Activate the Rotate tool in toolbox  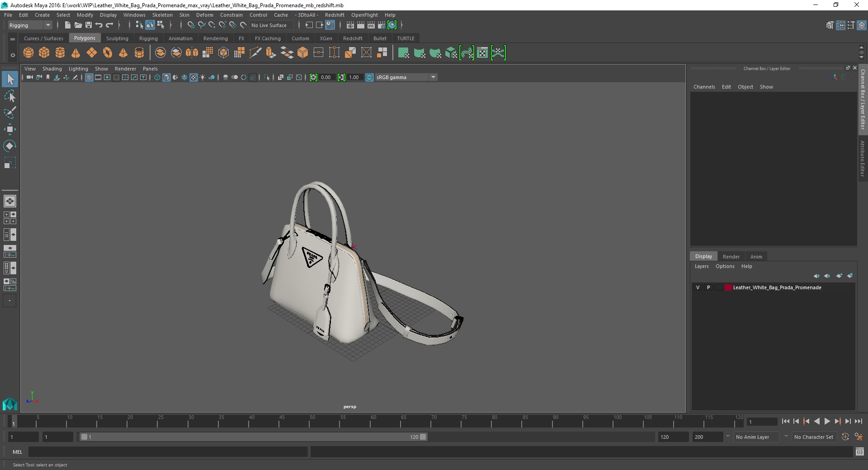point(10,146)
